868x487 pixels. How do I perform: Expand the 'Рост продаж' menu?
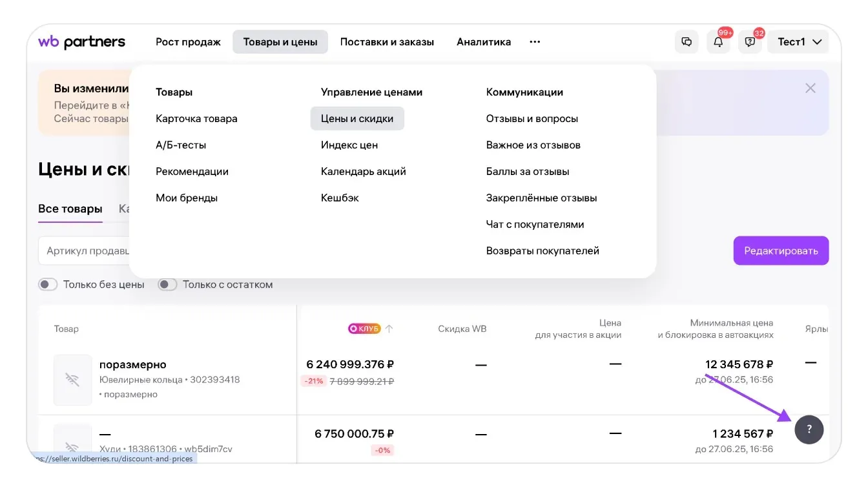188,42
